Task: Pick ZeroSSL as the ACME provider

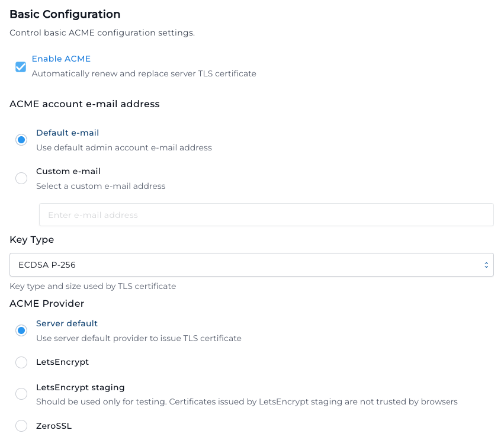Action: pos(21,426)
